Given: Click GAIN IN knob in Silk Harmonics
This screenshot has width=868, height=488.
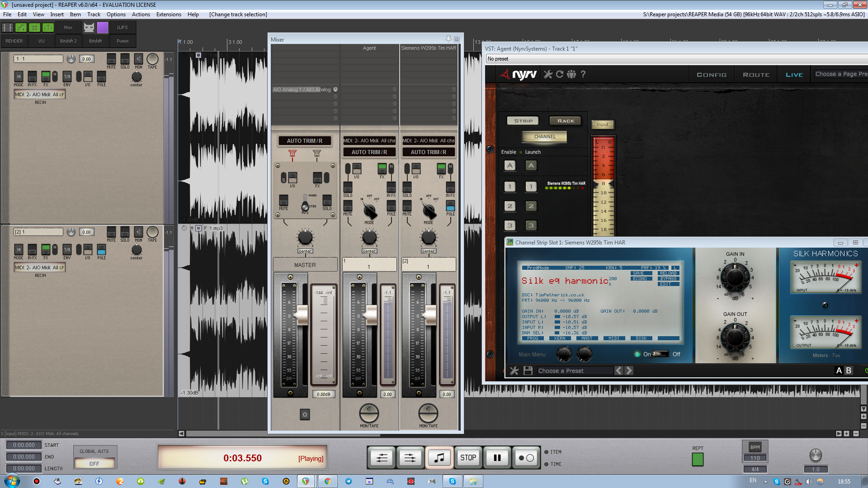Looking at the screenshot, I should pos(735,277).
